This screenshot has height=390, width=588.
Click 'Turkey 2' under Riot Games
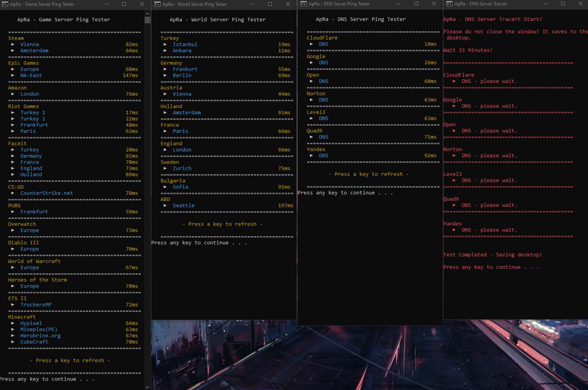tap(33, 119)
